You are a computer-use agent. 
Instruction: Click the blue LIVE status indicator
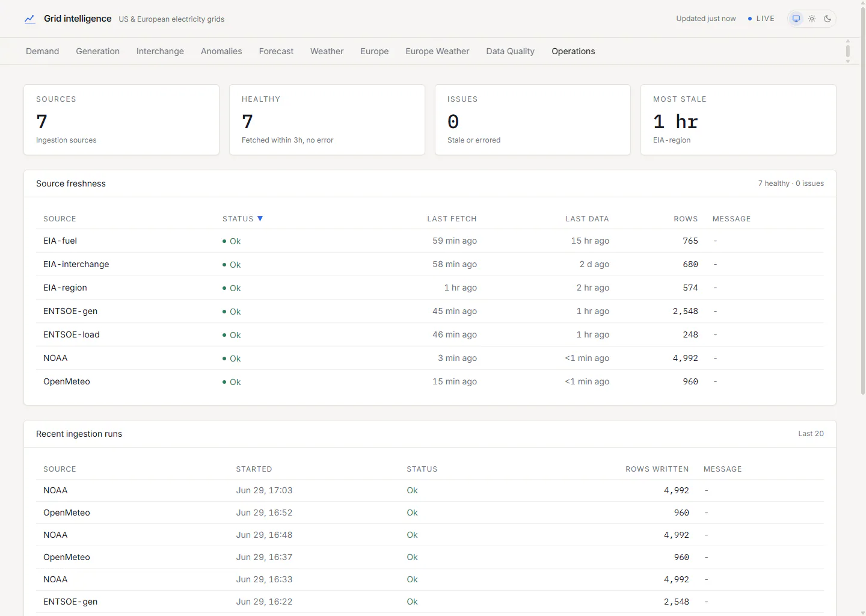tap(761, 19)
